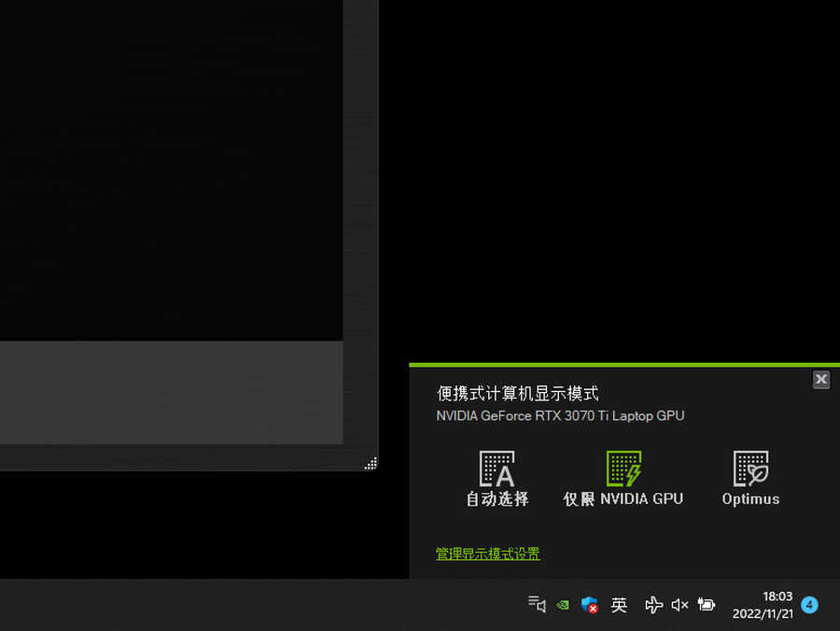The height and width of the screenshot is (631, 840).
Task: Close the display mode popup
Action: [x=820, y=379]
